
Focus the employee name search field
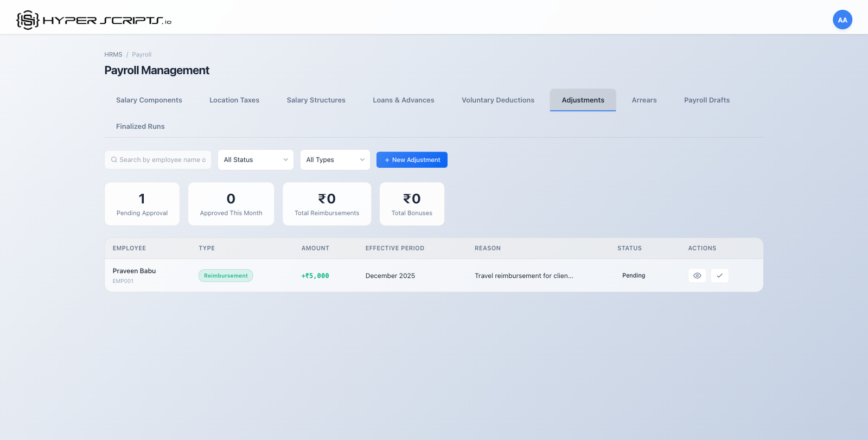coord(158,160)
